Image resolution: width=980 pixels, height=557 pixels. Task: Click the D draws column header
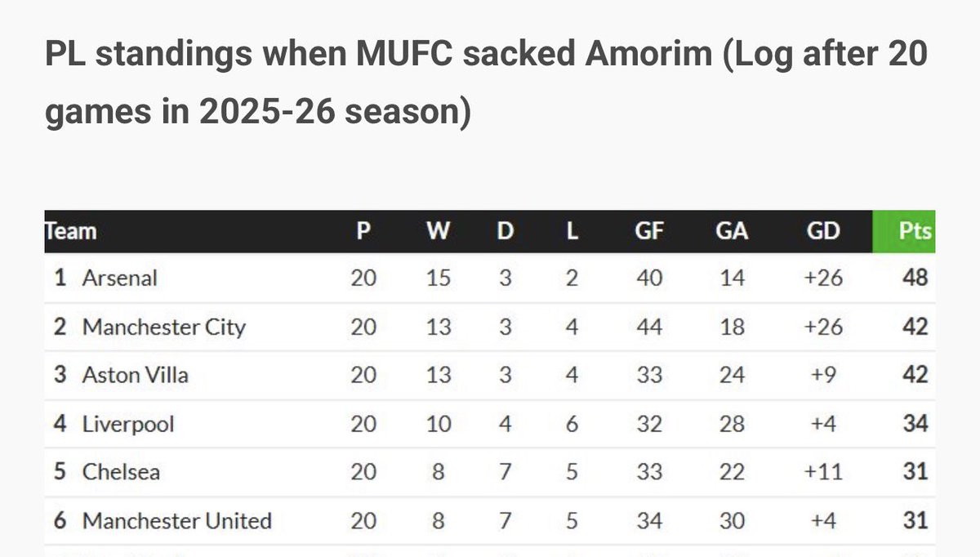click(x=506, y=231)
